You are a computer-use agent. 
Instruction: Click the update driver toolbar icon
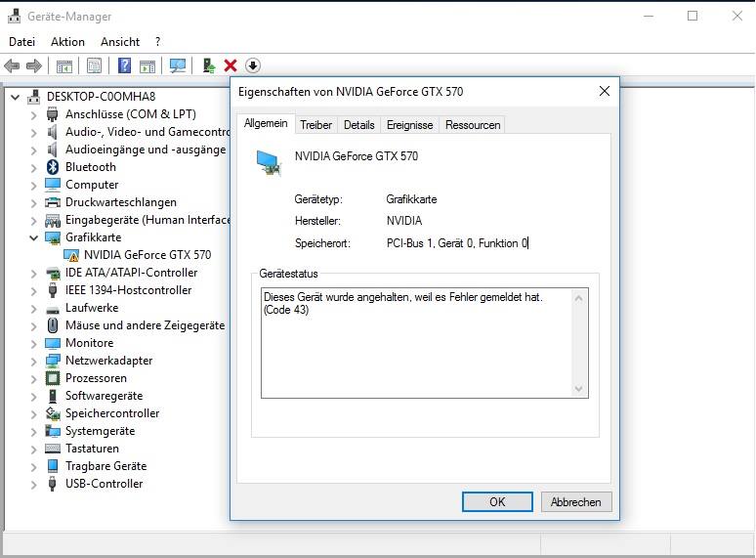[x=208, y=65]
